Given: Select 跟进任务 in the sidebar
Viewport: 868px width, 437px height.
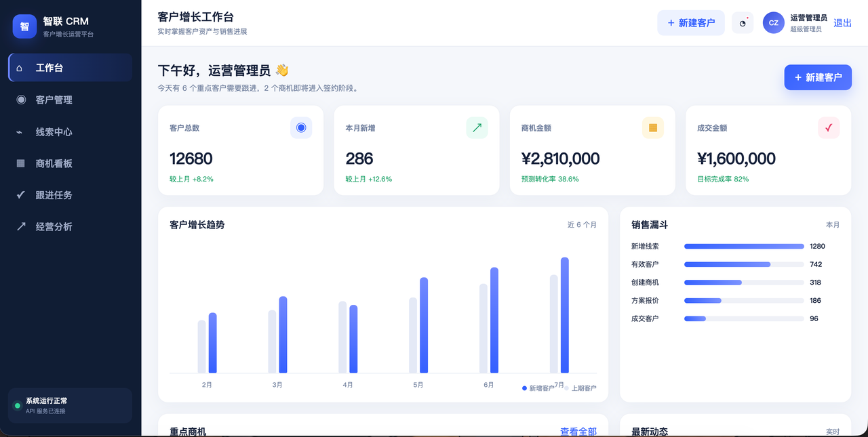Looking at the screenshot, I should 70,195.
